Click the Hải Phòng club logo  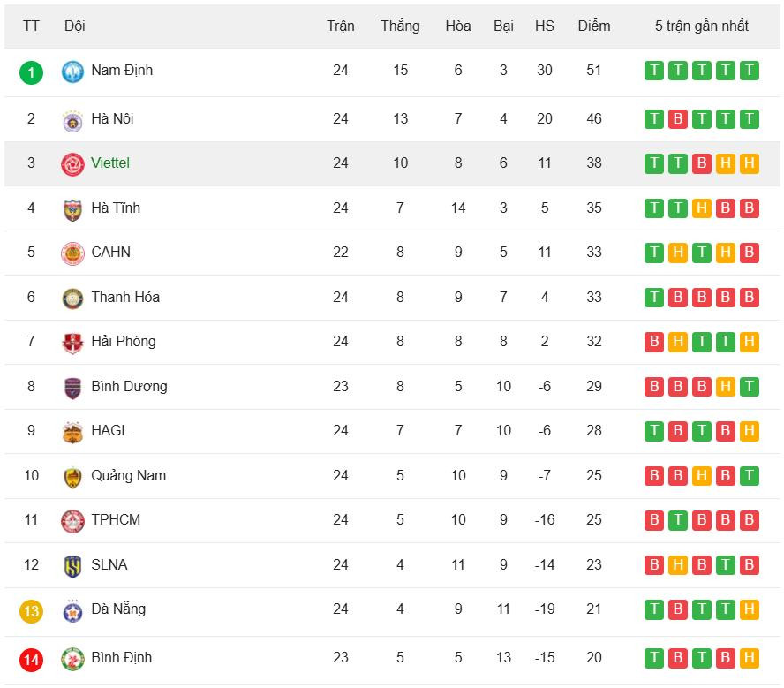[72, 342]
